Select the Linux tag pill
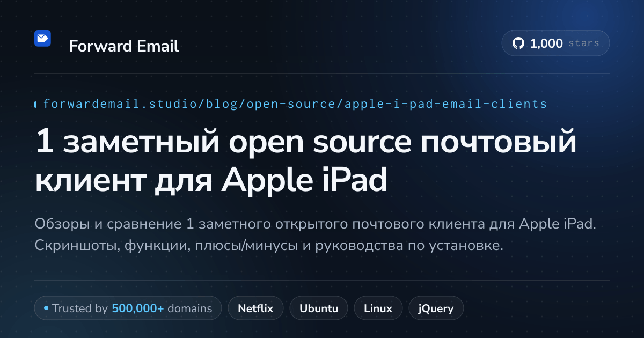Image resolution: width=644 pixels, height=338 pixels. (378, 308)
